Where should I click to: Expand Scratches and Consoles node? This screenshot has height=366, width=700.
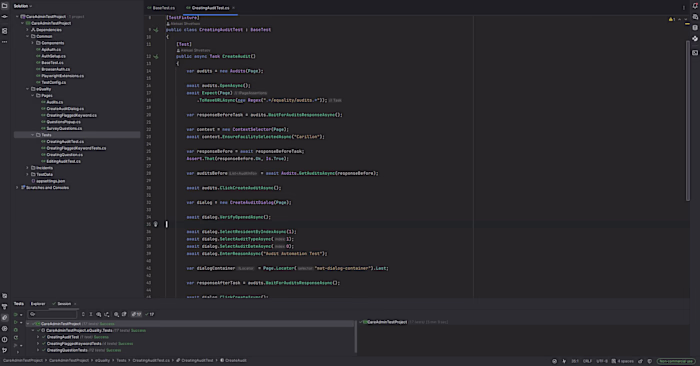click(17, 187)
